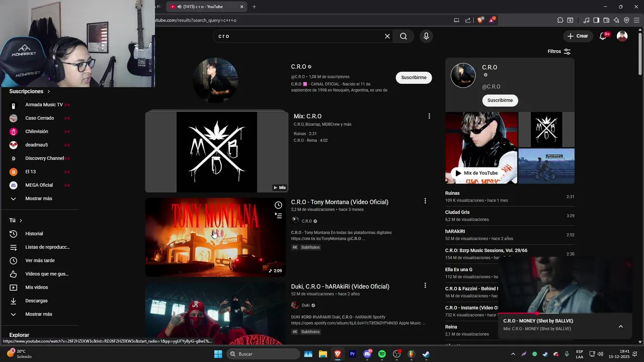Screen dimensions: 644x362
Task: Start voice search with microphone
Action: [426, 36]
